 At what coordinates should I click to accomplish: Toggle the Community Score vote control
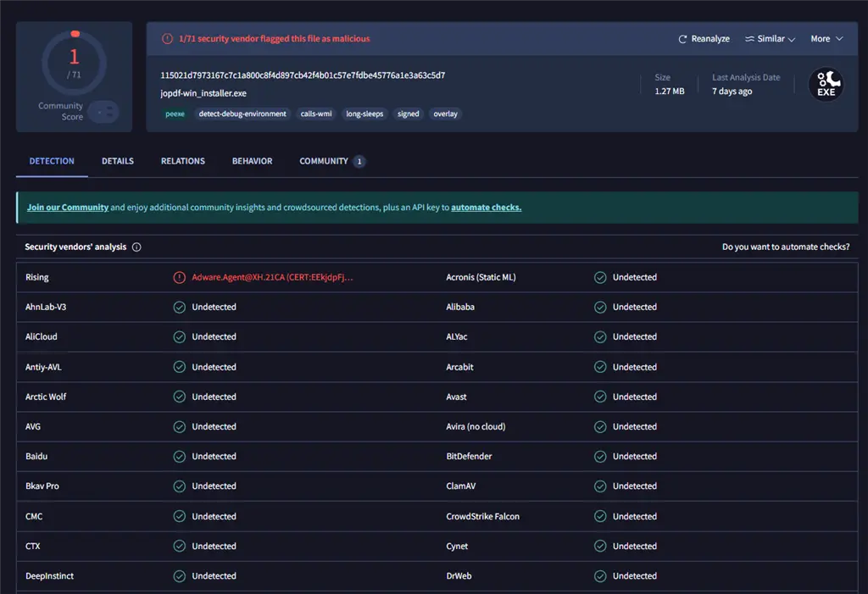point(103,112)
